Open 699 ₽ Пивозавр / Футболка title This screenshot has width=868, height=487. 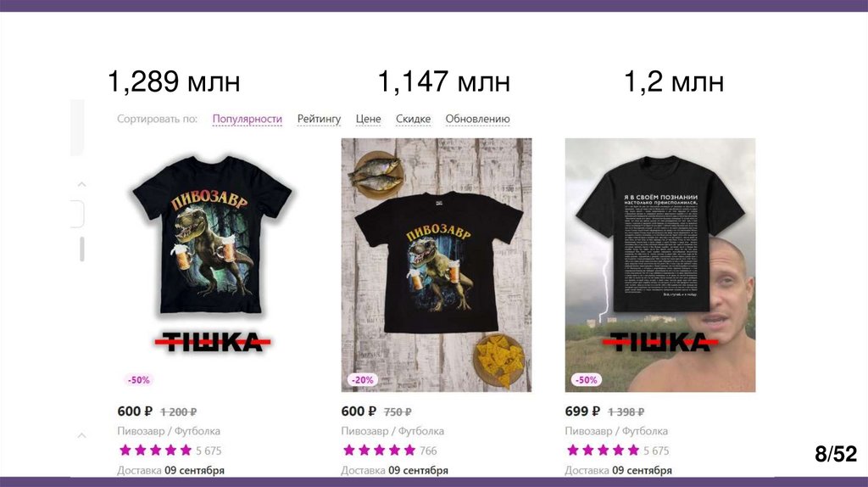click(x=616, y=431)
